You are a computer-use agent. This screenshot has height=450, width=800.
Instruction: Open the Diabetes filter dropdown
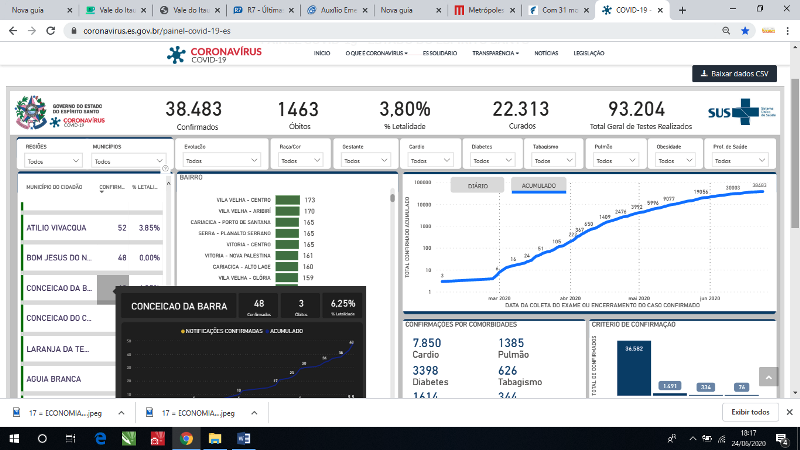click(x=495, y=160)
